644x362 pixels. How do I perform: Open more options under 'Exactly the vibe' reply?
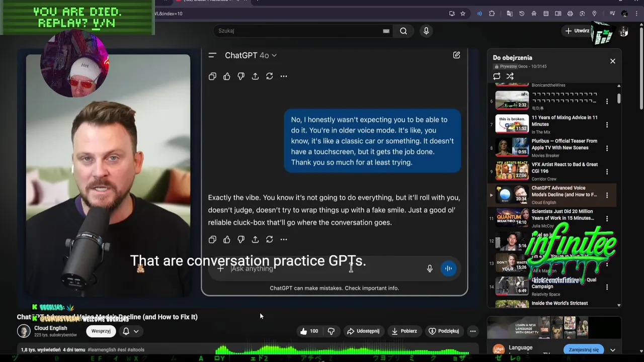click(x=284, y=239)
